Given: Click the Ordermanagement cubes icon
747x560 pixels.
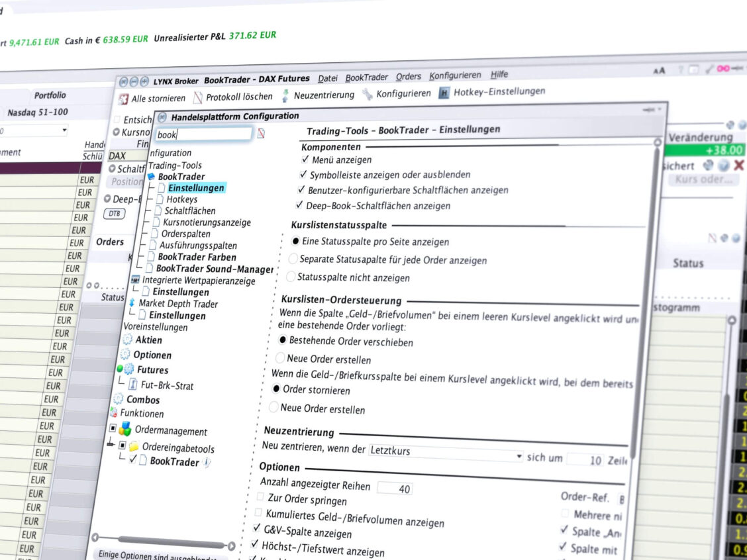Looking at the screenshot, I should (125, 430).
